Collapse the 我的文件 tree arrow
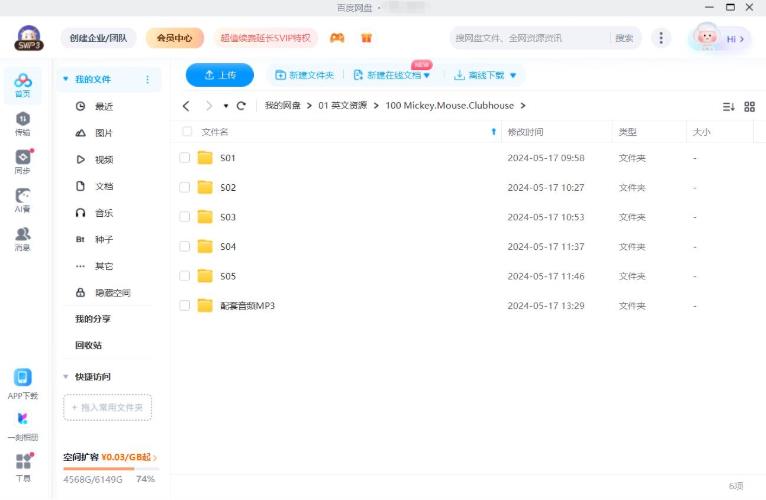 (65, 79)
